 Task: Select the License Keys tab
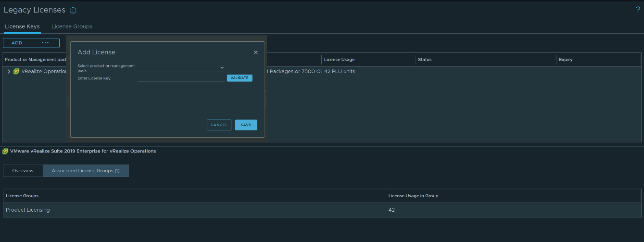pos(22,26)
